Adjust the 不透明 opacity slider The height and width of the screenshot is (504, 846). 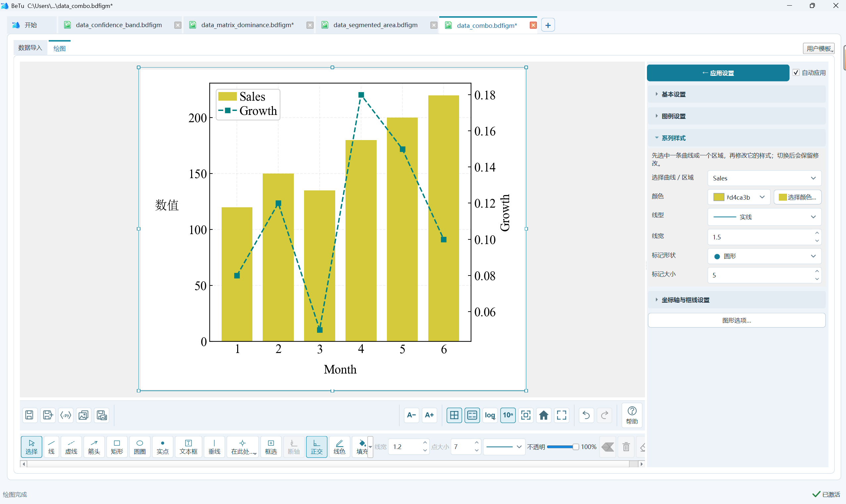coord(563,447)
